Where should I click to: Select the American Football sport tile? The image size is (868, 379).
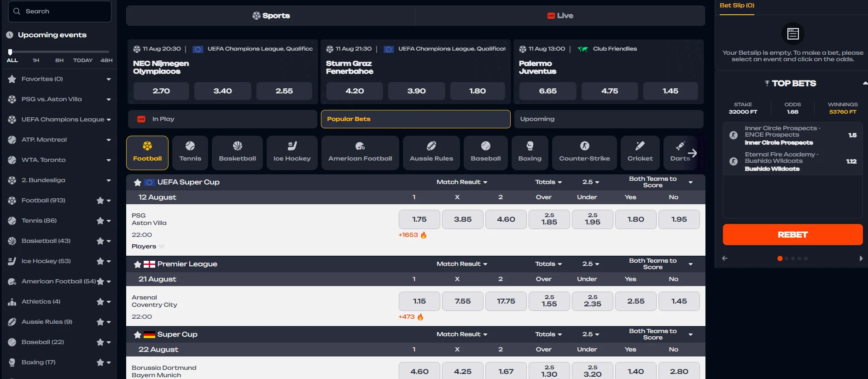360,153
